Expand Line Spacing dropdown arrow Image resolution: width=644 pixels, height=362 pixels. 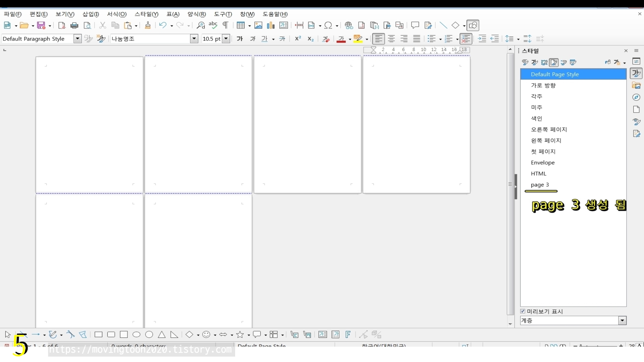point(518,39)
